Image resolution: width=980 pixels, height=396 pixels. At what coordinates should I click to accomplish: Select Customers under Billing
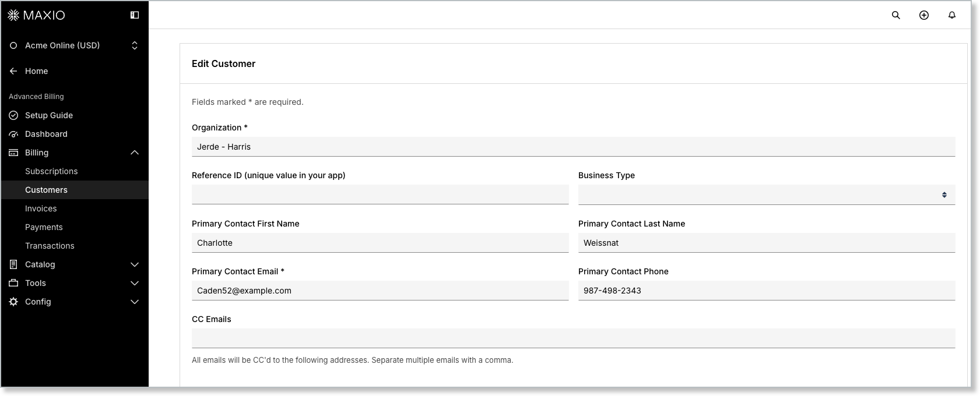(x=46, y=190)
